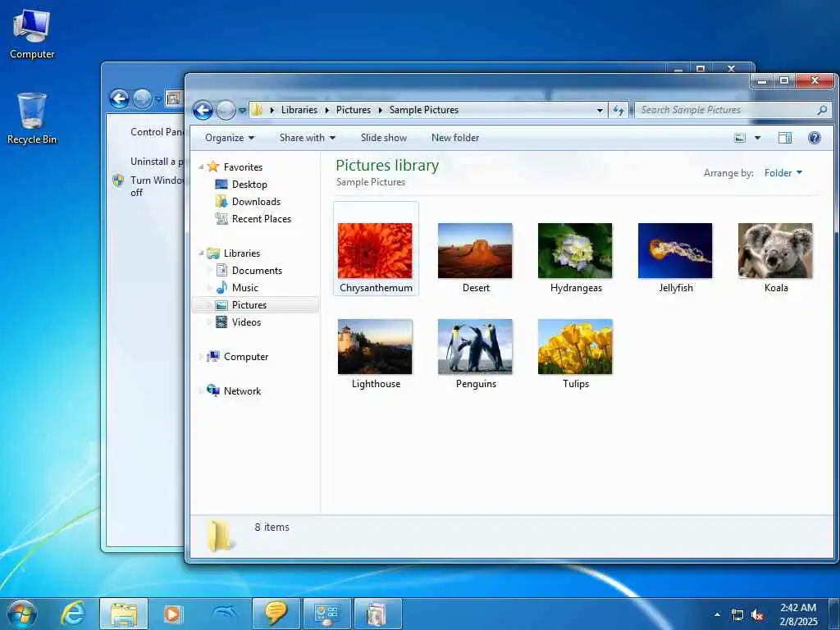Click the Koala file name label
The image size is (840, 630).
click(776, 288)
